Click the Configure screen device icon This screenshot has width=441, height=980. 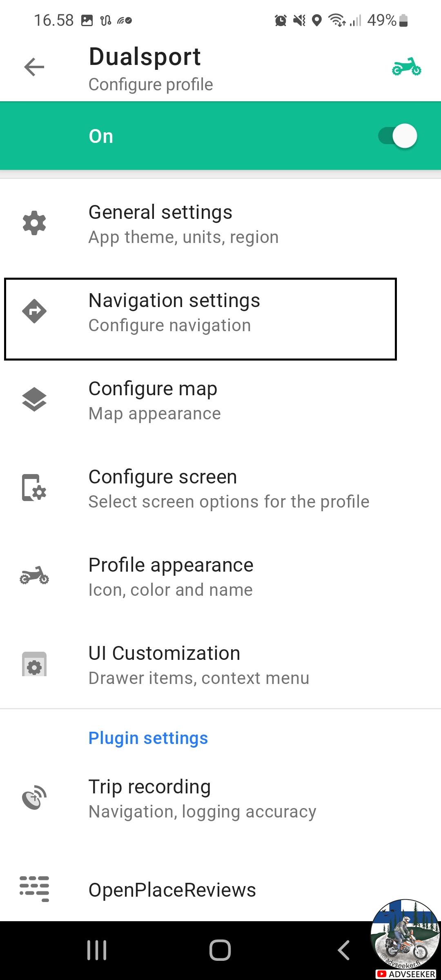34,488
